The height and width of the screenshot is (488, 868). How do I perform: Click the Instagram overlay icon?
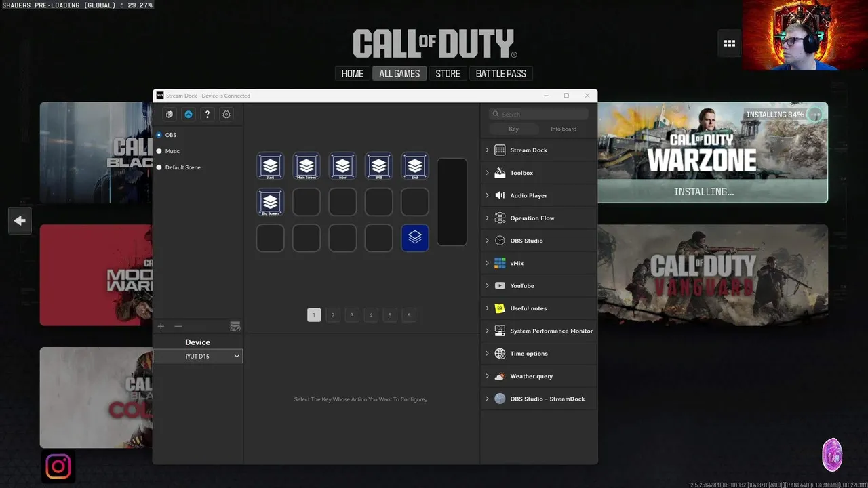[58, 466]
